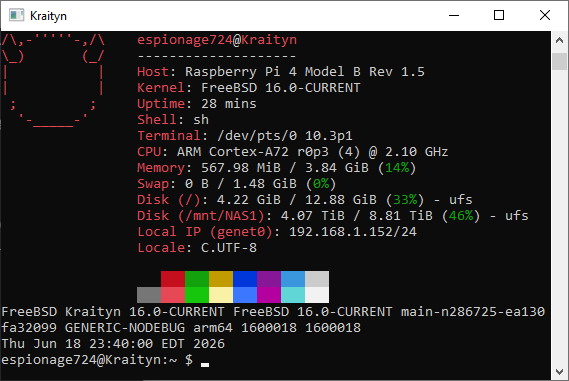Image resolution: width=569 pixels, height=381 pixels.
Task: Minimize the Kraityn terminal window
Action: click(454, 15)
